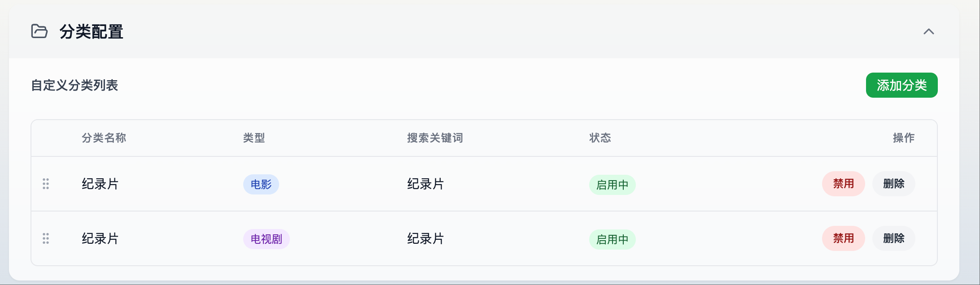
Task: Click the 分类配置 panel title
Action: (92, 32)
